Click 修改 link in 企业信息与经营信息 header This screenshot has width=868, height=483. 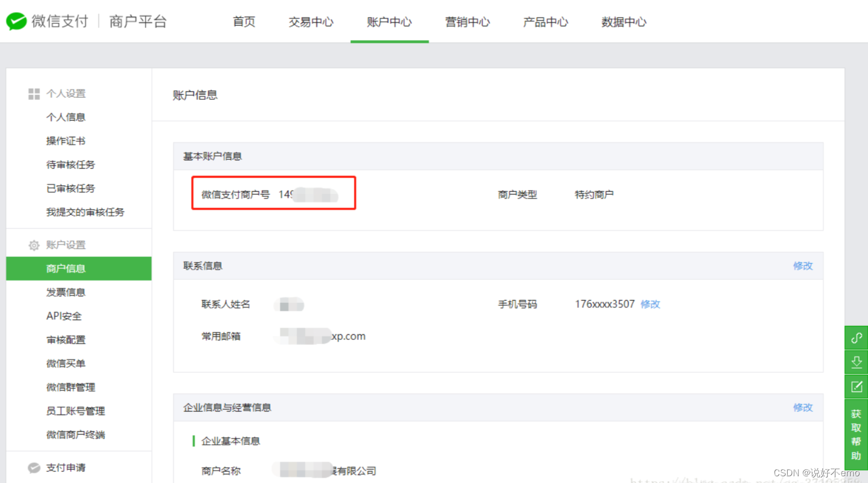pos(803,408)
